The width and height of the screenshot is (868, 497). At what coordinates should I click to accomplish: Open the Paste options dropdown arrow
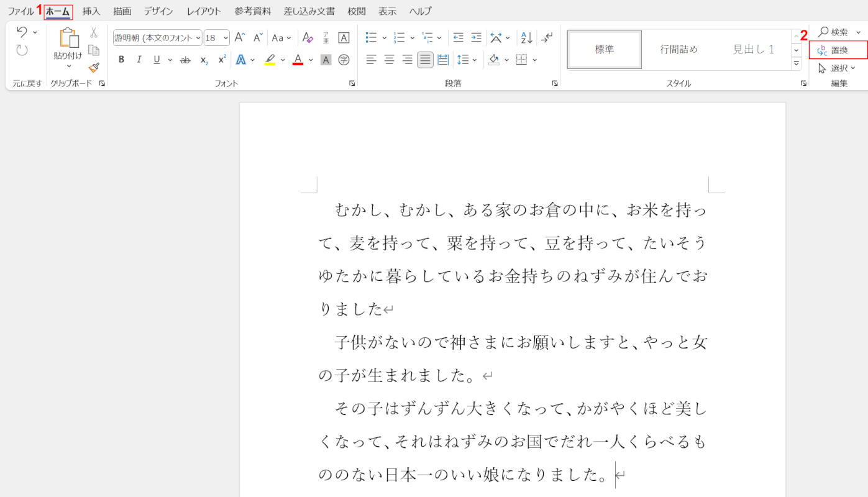tap(68, 66)
